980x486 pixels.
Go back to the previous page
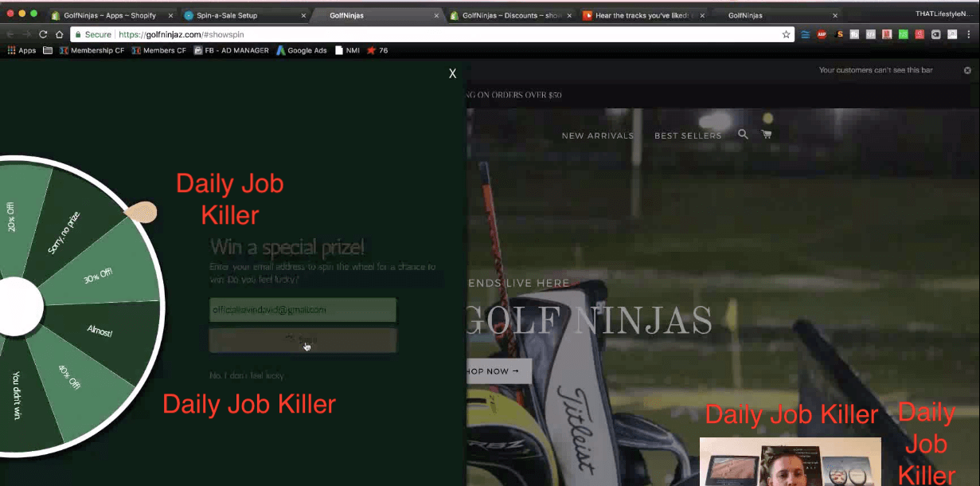pyautogui.click(x=10, y=34)
